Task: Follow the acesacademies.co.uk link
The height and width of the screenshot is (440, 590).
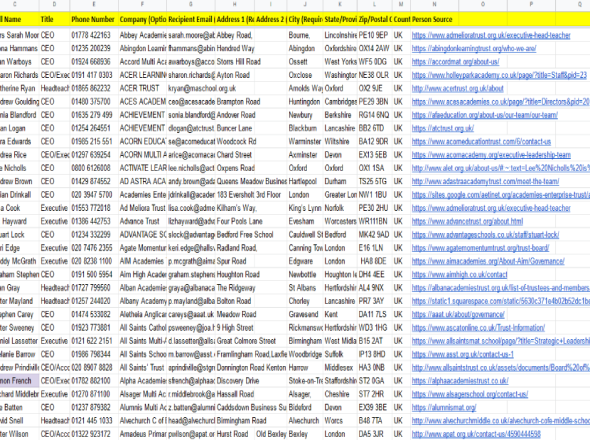Action: (x=501, y=102)
